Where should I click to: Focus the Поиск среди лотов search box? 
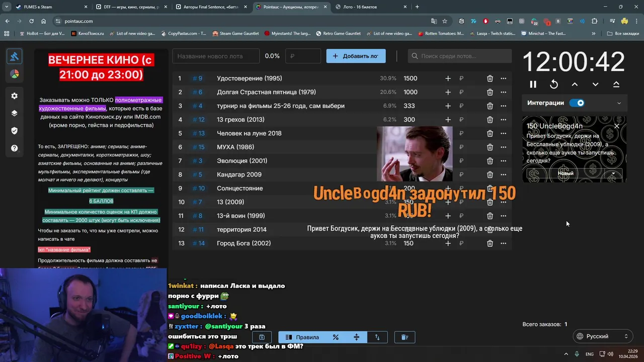459,56
